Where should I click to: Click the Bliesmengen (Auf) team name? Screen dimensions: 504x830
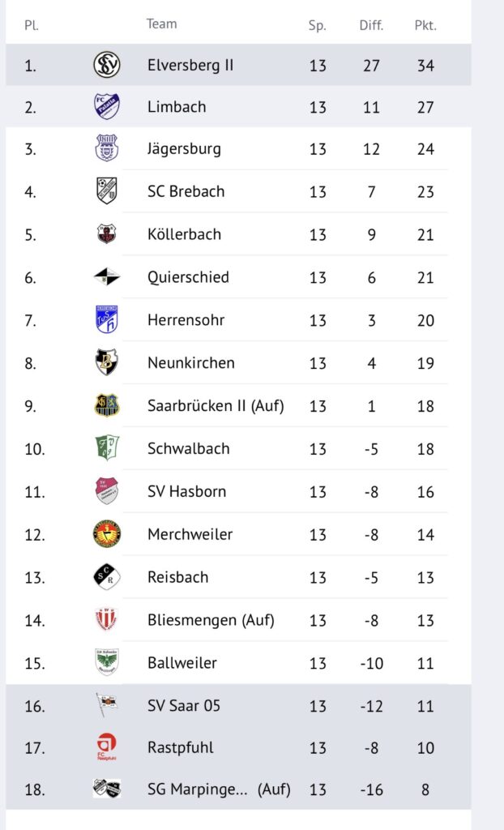(x=211, y=620)
